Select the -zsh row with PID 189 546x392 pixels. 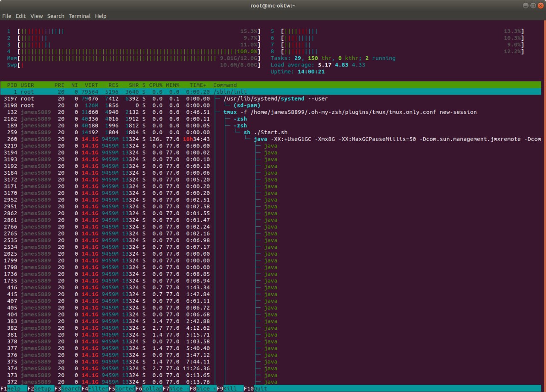270,126
